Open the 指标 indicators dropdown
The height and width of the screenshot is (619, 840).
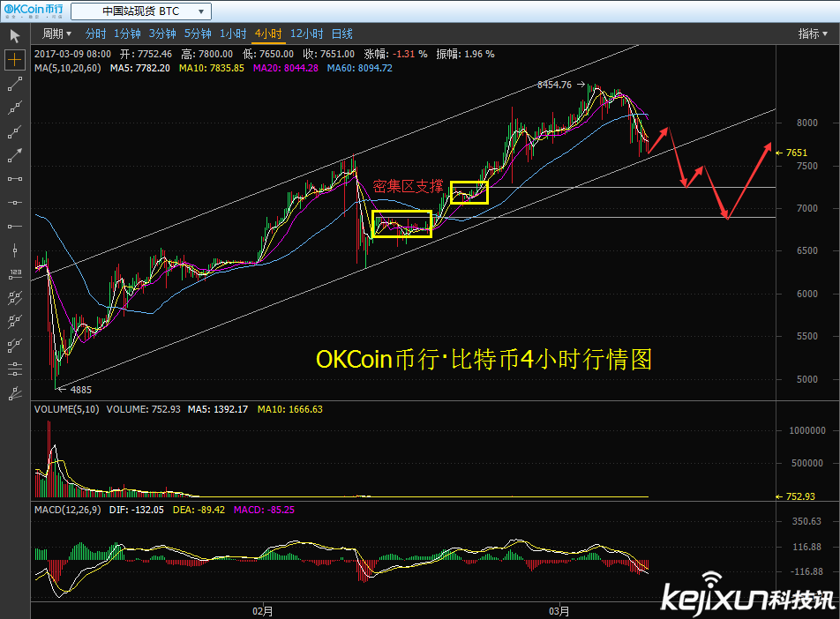[x=813, y=34]
